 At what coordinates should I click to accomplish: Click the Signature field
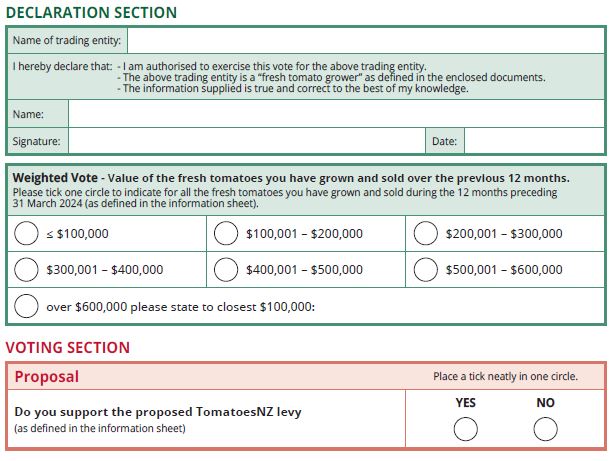[245, 141]
